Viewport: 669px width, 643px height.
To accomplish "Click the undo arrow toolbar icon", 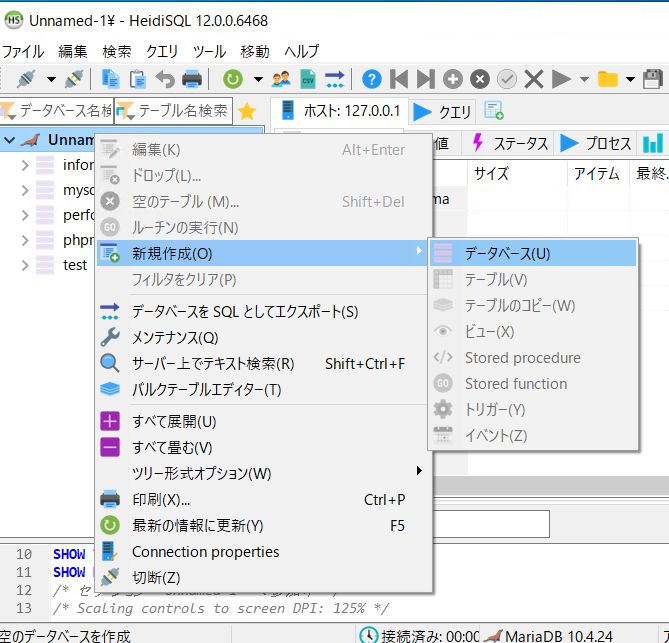I will 165,79.
